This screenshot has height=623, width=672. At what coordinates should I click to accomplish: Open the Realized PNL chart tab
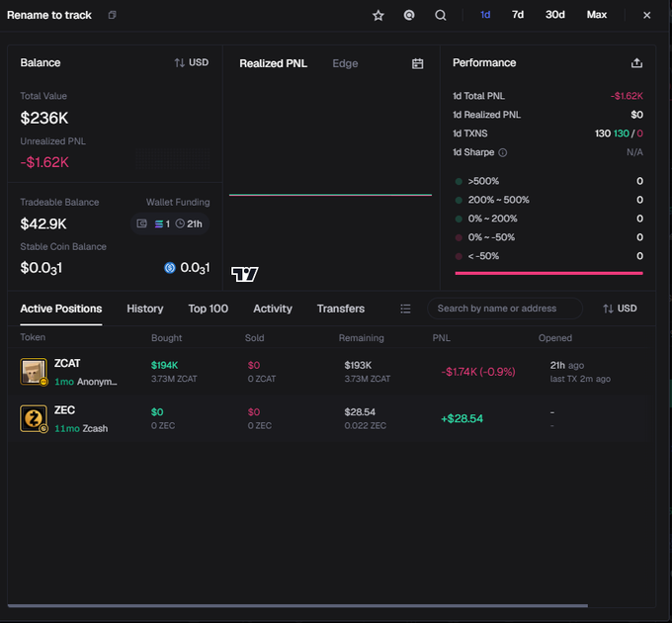click(x=273, y=63)
